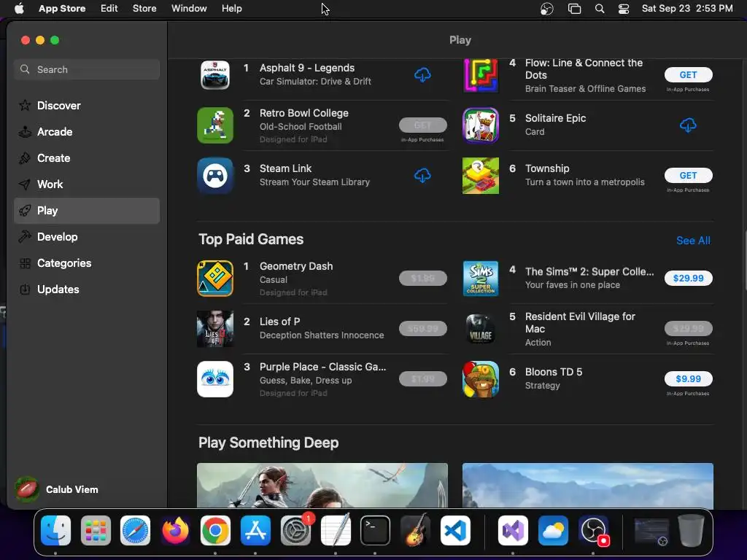Viewport: 747px width, 560px height.
Task: Download Asphalt 9 via the cloud icon
Action: click(x=422, y=75)
